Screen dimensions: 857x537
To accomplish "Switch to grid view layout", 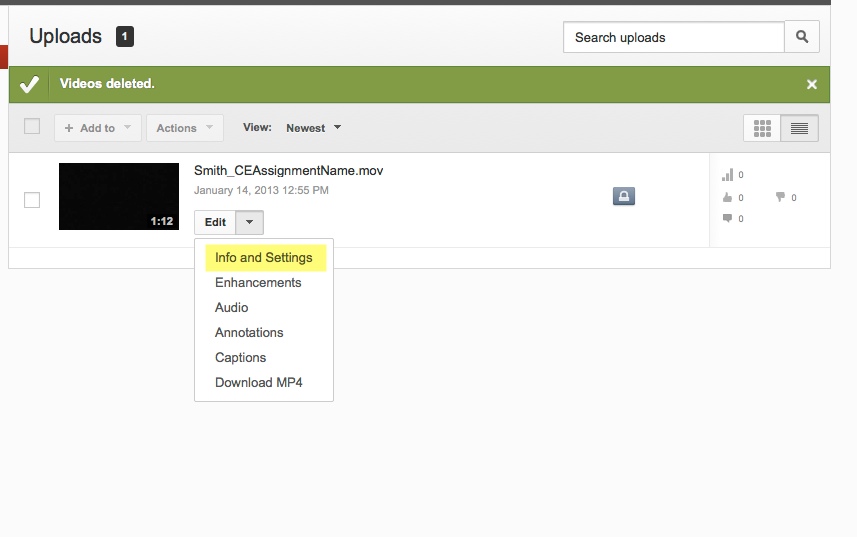I will pyautogui.click(x=762, y=128).
